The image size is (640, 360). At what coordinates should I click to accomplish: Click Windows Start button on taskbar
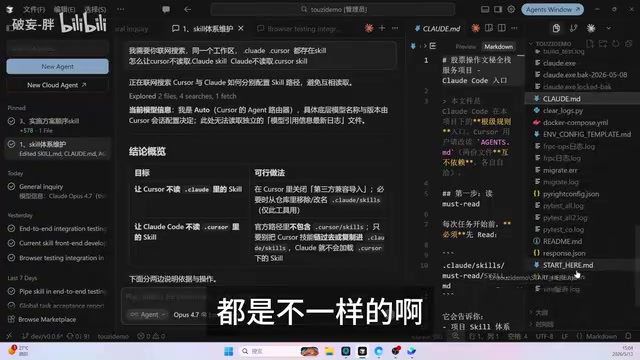coord(229,351)
